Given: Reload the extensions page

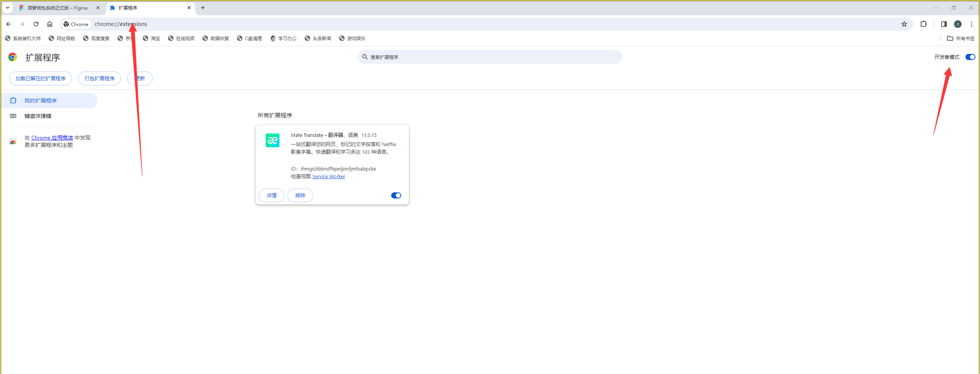Looking at the screenshot, I should (x=36, y=24).
